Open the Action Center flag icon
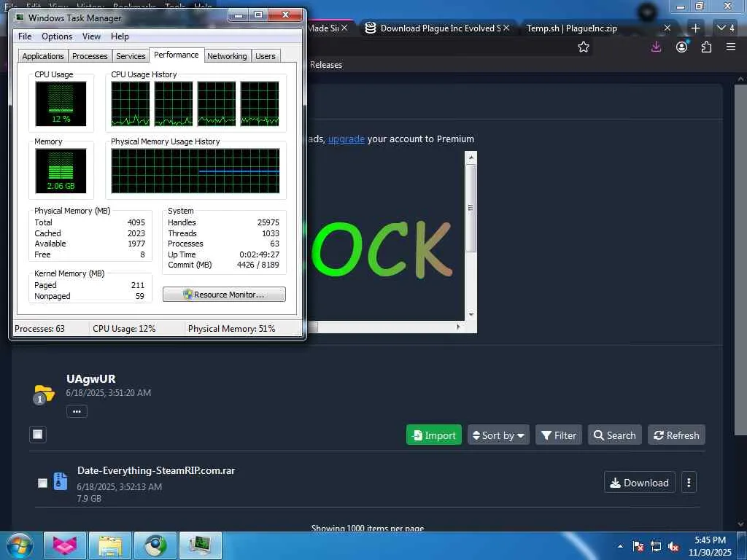This screenshot has width=747, height=560. click(638, 546)
